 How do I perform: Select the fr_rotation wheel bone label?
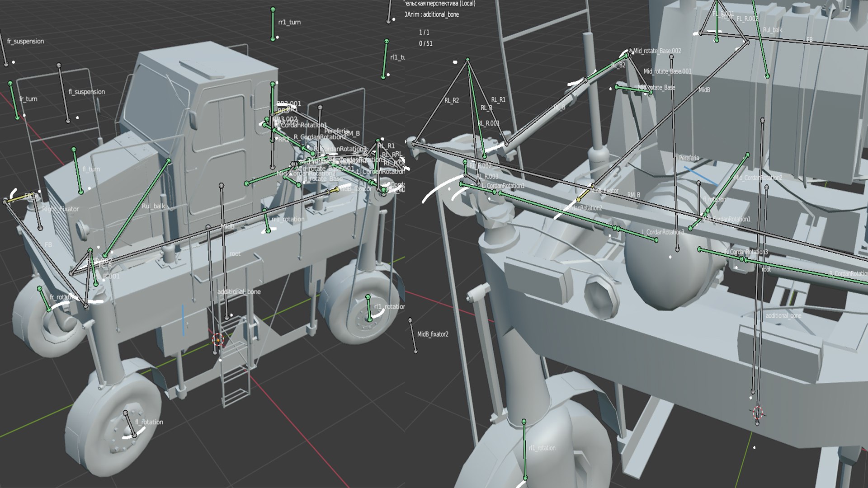coord(63,297)
